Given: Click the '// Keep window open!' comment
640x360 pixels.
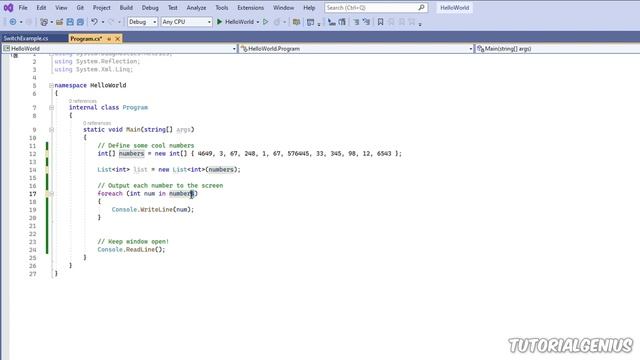Looking at the screenshot, I should pos(133,242).
